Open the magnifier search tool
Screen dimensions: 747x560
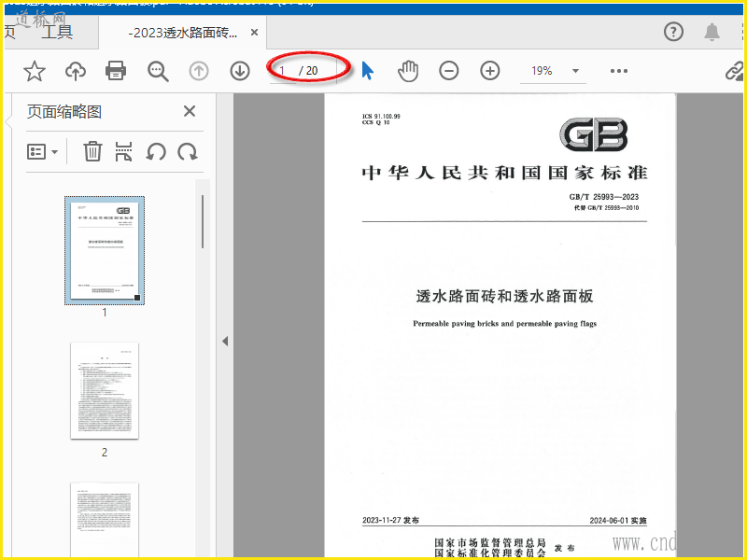point(158,71)
